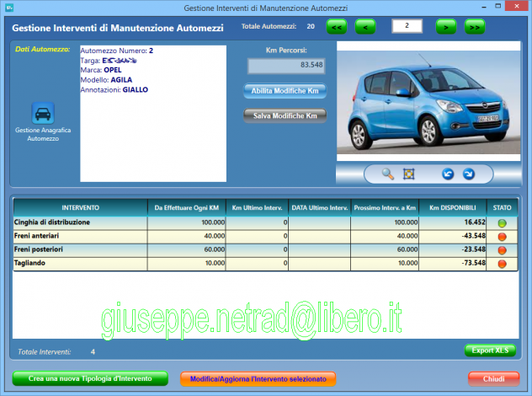Click the 100.000 interval cell for Cinghia
This screenshot has height=396, width=532.
click(187, 222)
